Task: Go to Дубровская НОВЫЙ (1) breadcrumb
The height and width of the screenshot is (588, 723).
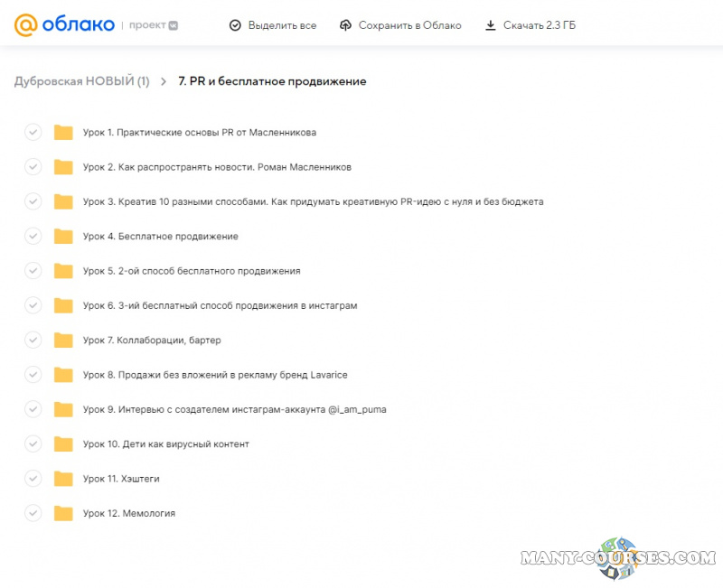Action: (x=81, y=81)
